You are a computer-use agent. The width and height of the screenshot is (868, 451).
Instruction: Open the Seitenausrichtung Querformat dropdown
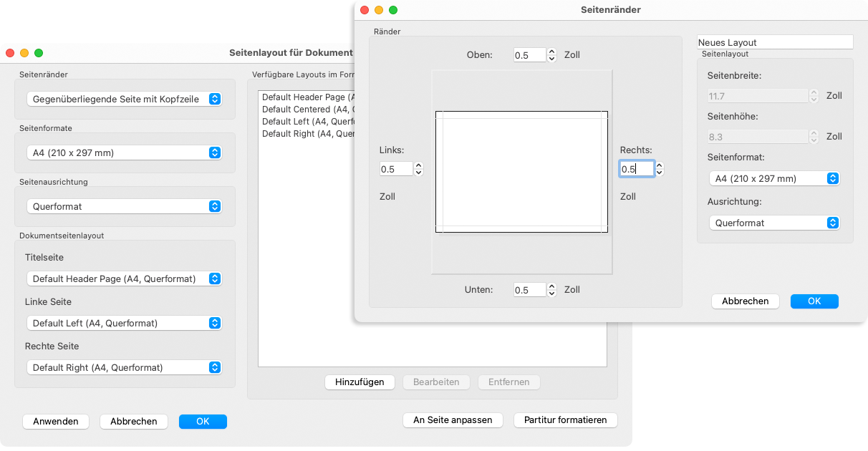pyautogui.click(x=124, y=206)
